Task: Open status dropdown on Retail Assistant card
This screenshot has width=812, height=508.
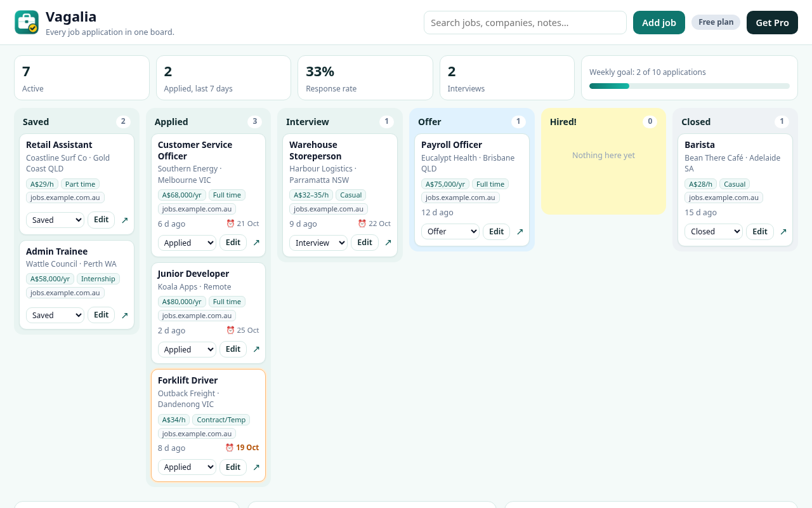Action: [55, 220]
